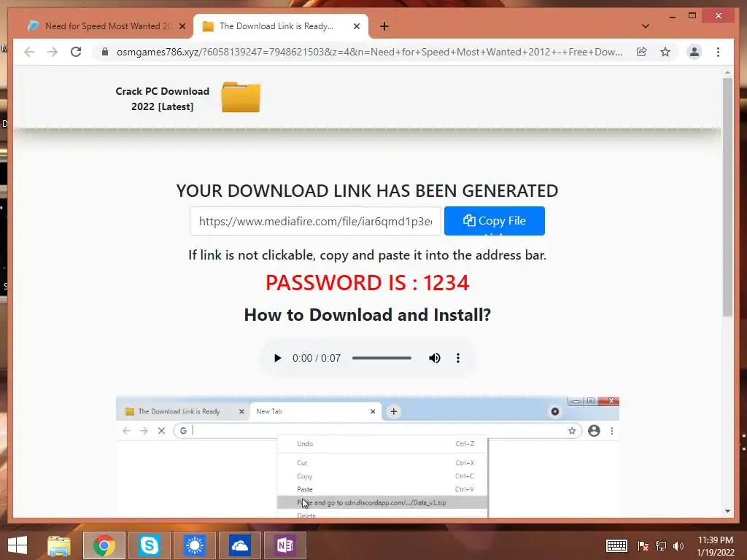Launch OneNote from the taskbar

point(285,545)
